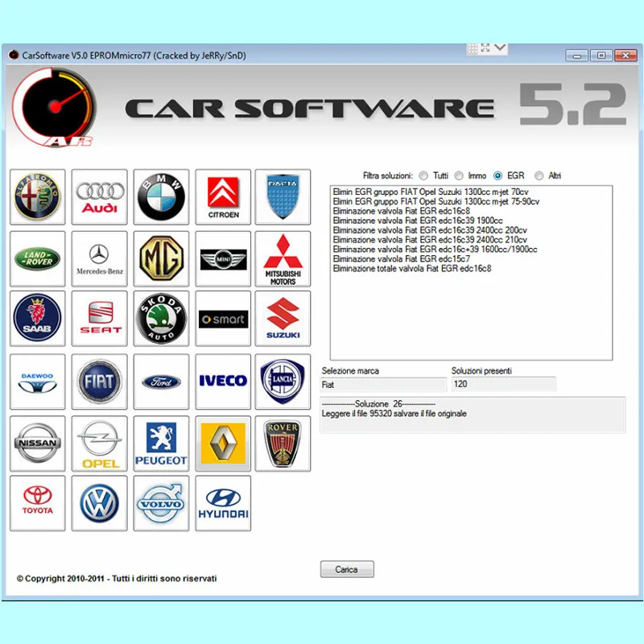This screenshot has height=644, width=644.
Task: Choose the Rover brand logo
Action: (283, 444)
